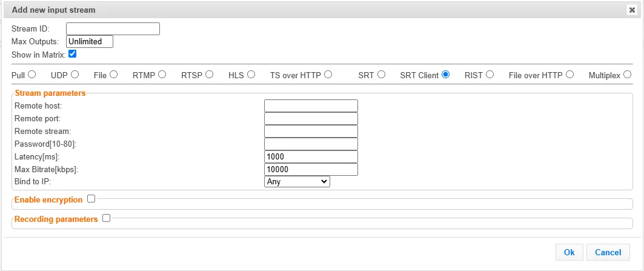Select the RIST input type
Viewport: 644px width, 271px height.
click(x=490, y=75)
